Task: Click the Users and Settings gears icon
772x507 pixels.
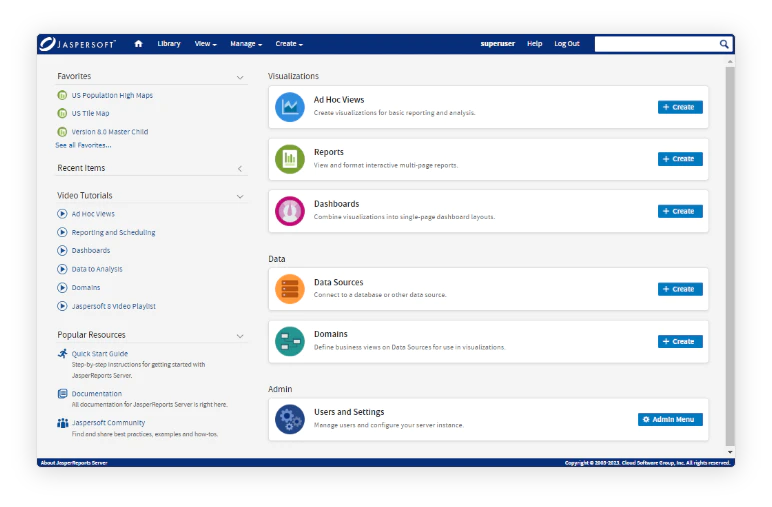Action: tap(290, 419)
